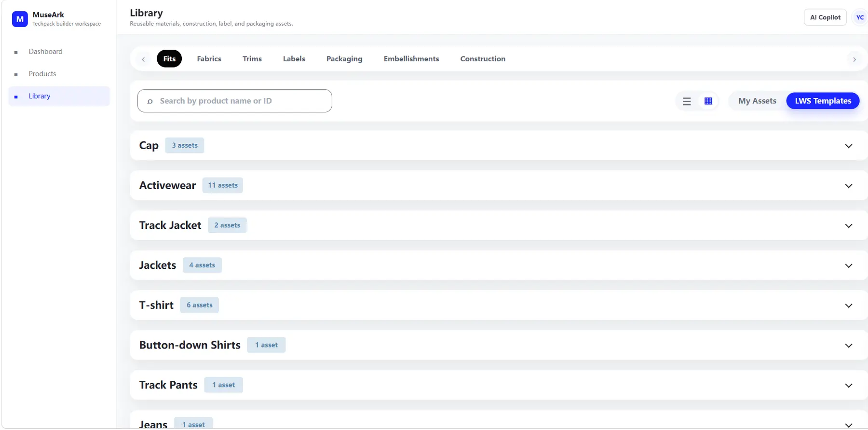Click the Jackets category title
868x430 pixels.
click(x=158, y=265)
